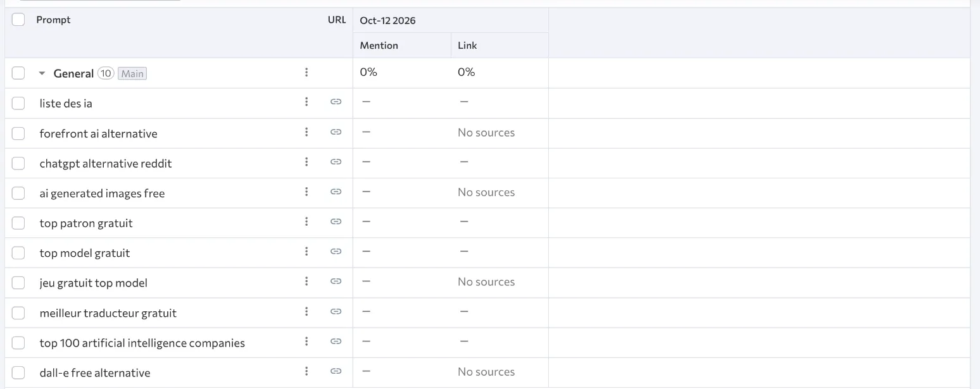Click the URL link icon for 'liste des ia'

pyautogui.click(x=336, y=102)
